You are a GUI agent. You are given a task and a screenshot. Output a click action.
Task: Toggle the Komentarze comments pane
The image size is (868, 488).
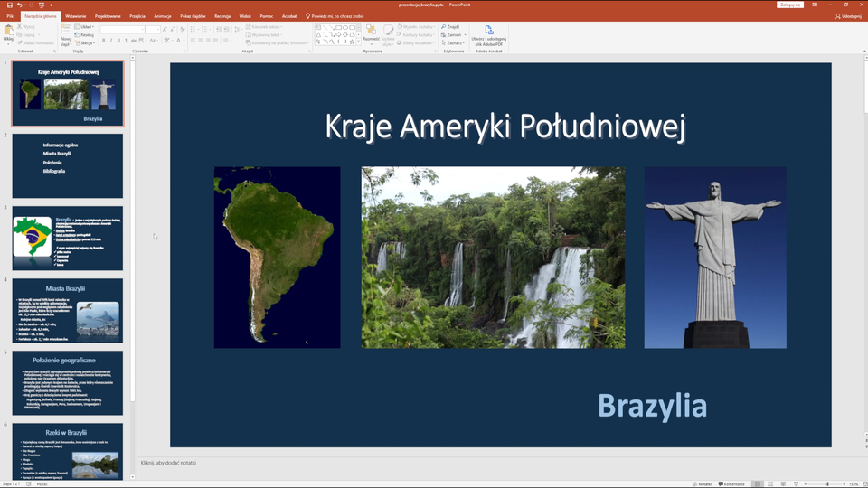pos(731,484)
